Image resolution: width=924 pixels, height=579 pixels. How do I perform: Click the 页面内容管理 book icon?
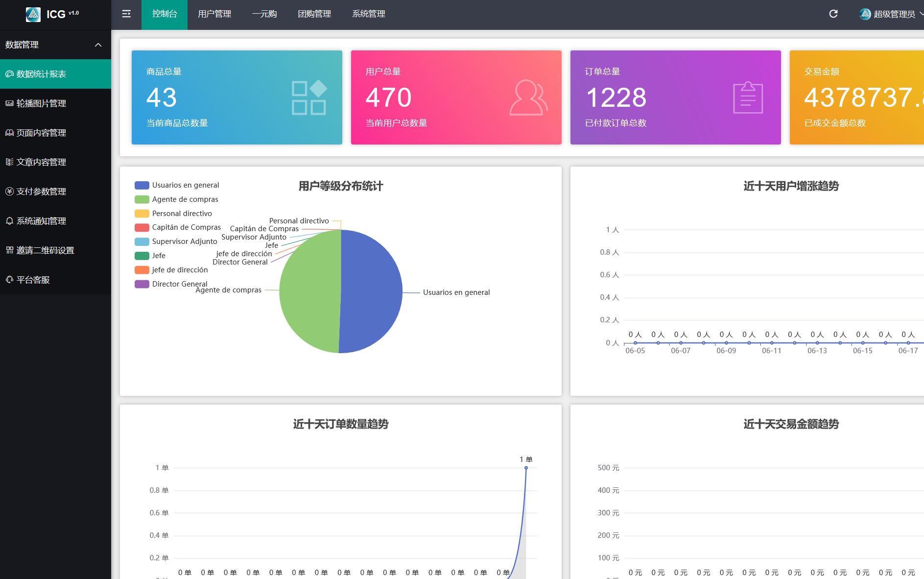(9, 133)
